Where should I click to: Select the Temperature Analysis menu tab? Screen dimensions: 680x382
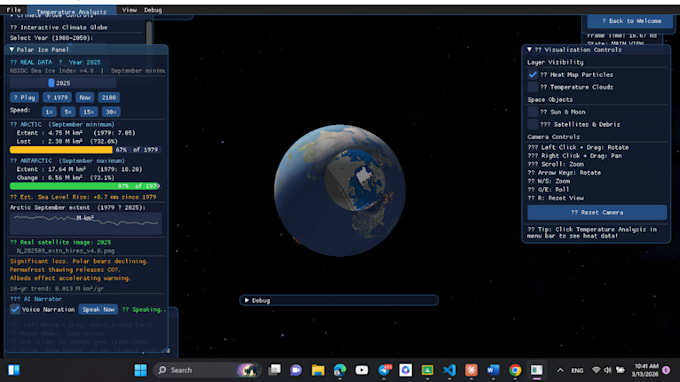[72, 10]
